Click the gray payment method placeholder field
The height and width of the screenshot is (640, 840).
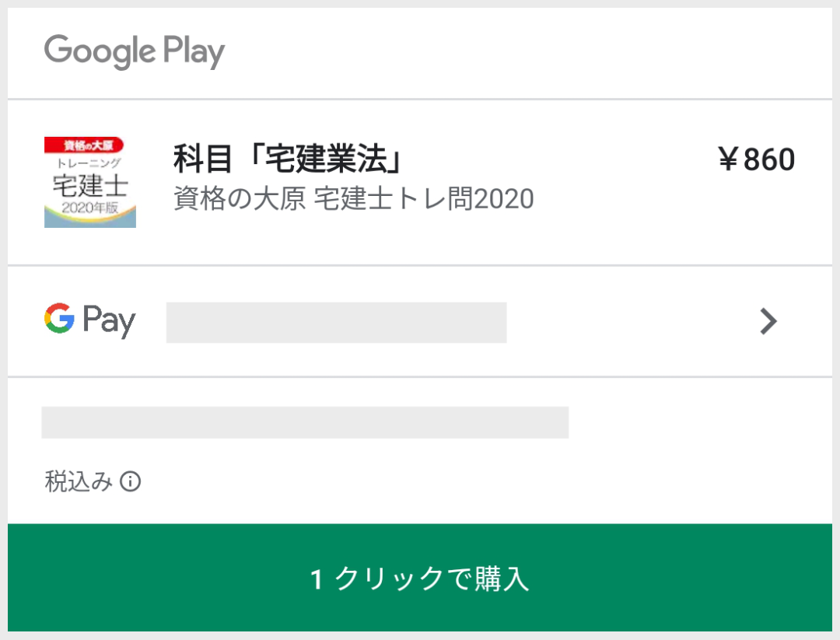click(337, 323)
